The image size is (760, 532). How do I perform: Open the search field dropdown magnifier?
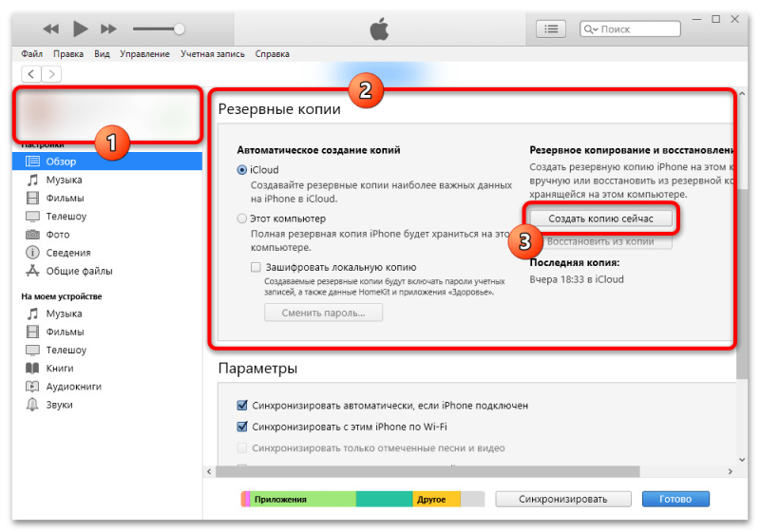tap(590, 29)
